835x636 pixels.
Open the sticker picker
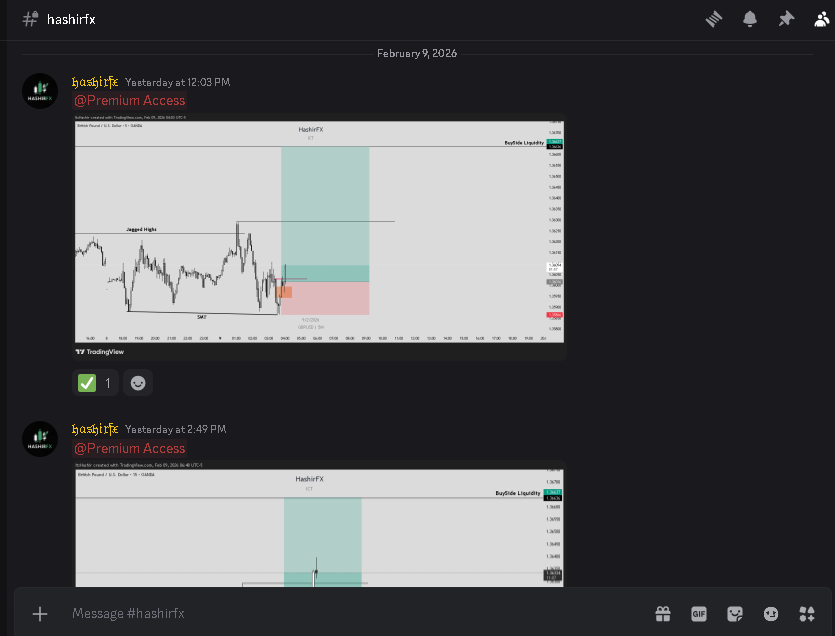click(x=735, y=614)
